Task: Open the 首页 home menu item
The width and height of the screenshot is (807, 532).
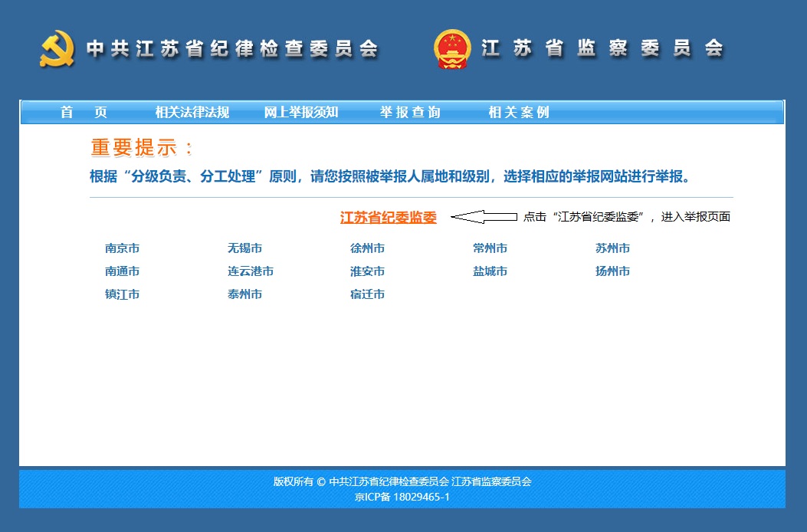Action: click(84, 112)
